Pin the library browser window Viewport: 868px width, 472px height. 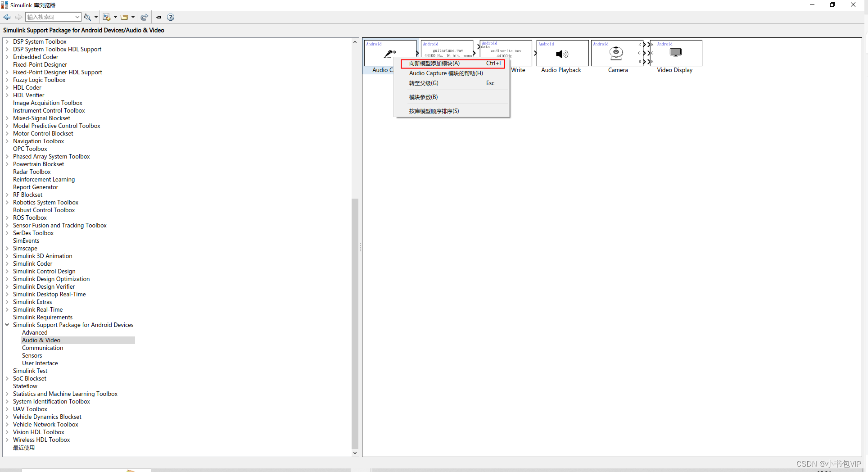(158, 17)
